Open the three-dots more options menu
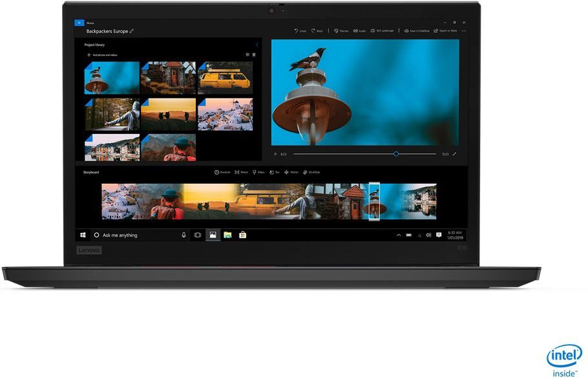This screenshot has height=379, width=588. pyautogui.click(x=463, y=30)
